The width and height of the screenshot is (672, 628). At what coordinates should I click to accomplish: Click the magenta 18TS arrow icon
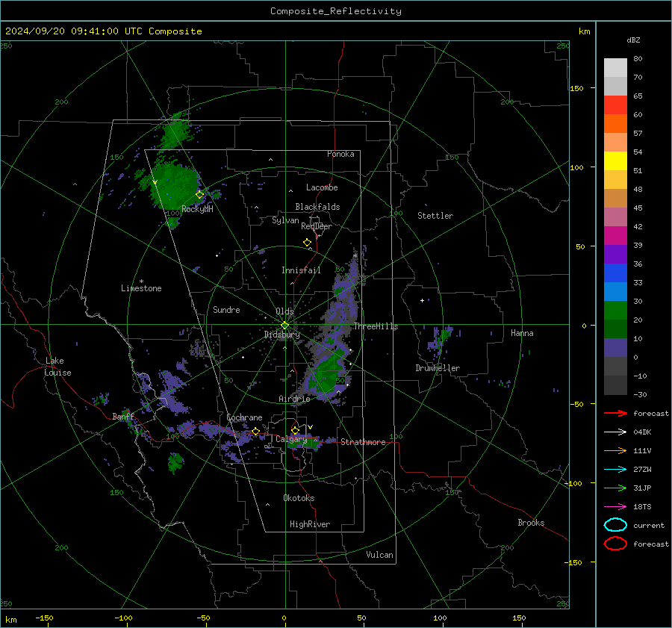click(615, 507)
